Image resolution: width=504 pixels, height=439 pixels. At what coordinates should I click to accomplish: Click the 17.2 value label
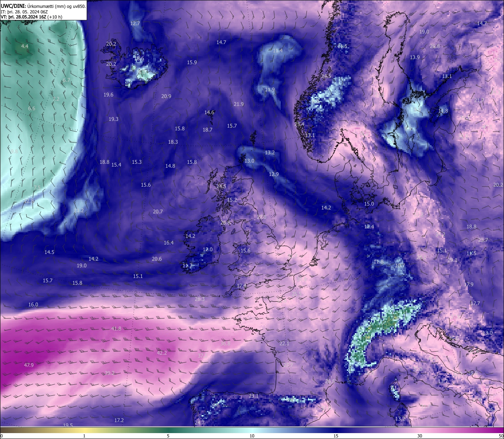119,420
